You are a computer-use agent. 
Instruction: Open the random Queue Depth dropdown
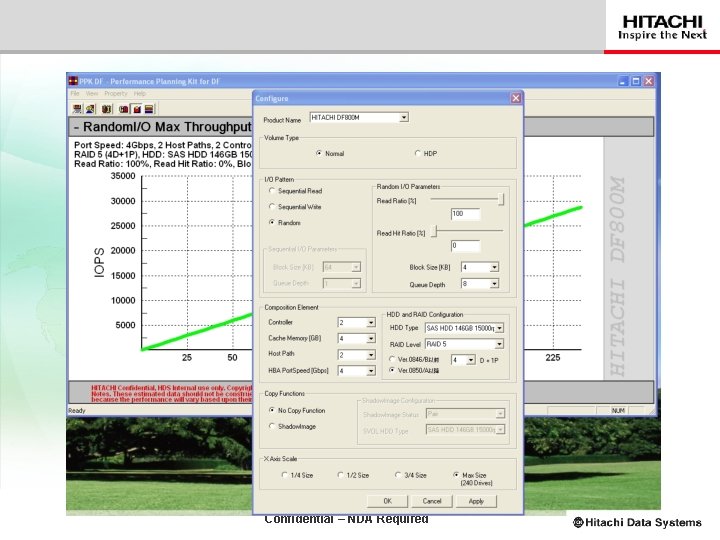coord(494,284)
